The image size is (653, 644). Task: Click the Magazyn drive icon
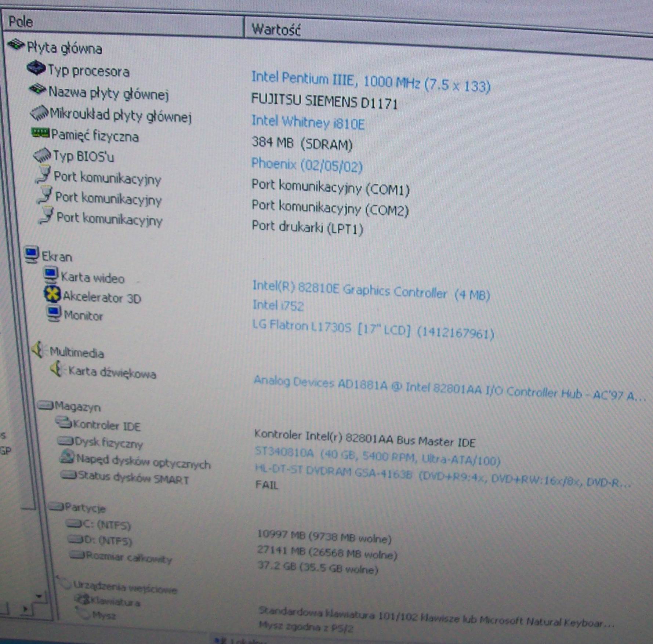pos(45,405)
